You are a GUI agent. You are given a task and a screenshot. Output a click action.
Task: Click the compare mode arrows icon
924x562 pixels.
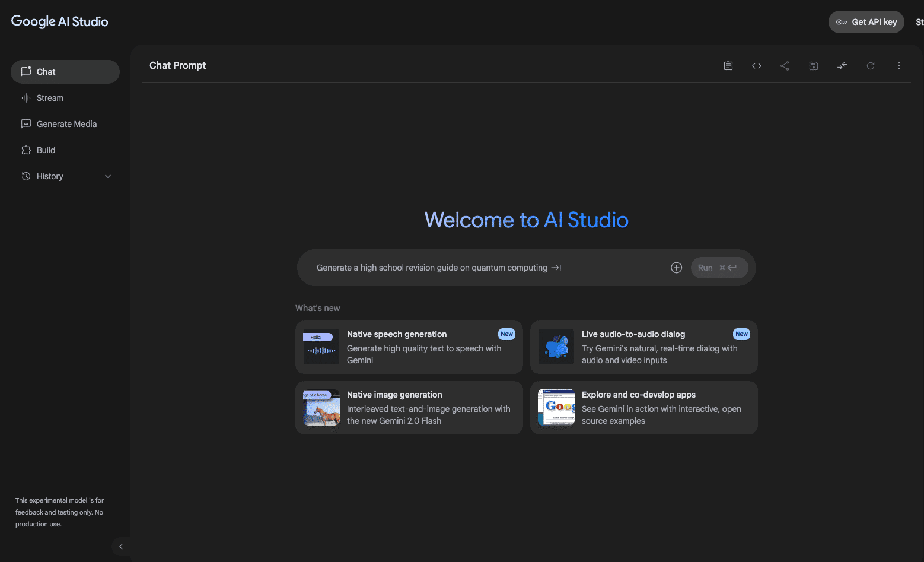pos(842,66)
